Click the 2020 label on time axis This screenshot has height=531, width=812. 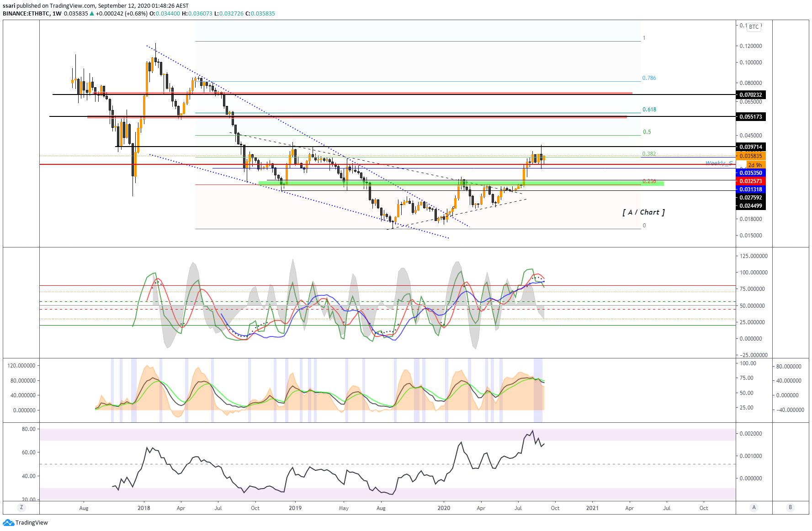click(x=444, y=508)
